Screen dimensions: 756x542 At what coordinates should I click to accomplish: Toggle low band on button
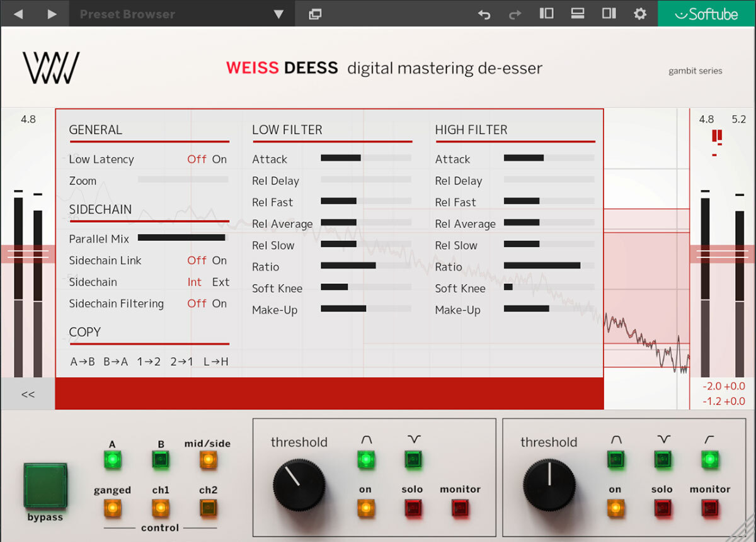tap(365, 507)
